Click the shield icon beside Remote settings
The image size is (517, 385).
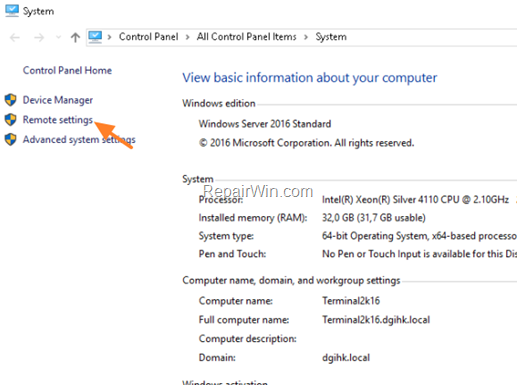[x=11, y=119]
